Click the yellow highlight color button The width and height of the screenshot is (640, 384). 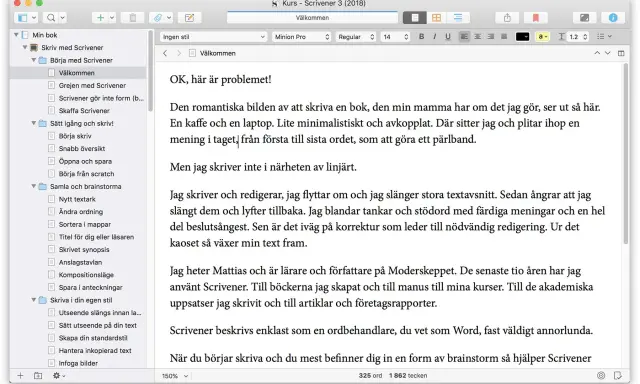click(x=542, y=37)
